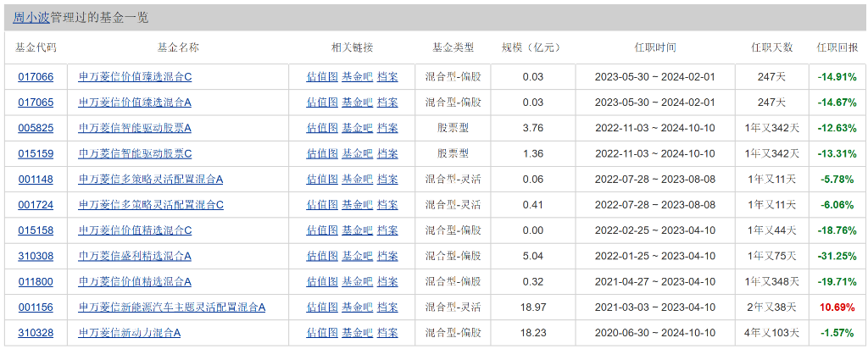Click the 规模（亿元） column header
868x349 pixels.
pos(532,47)
